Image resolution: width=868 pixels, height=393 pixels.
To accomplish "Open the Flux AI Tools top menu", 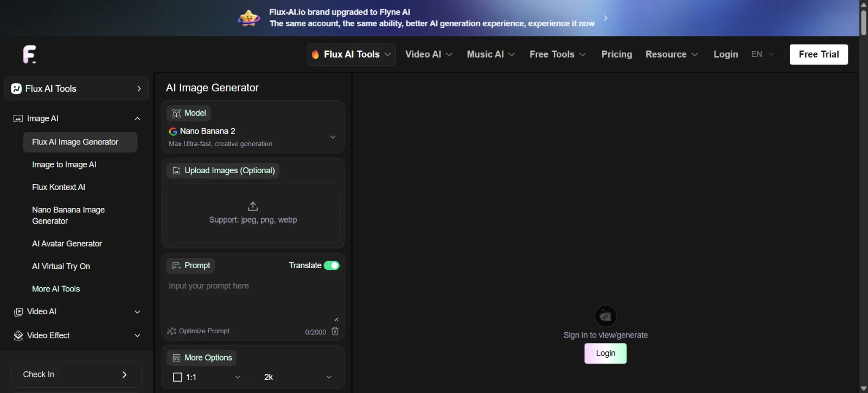I will pyautogui.click(x=351, y=54).
